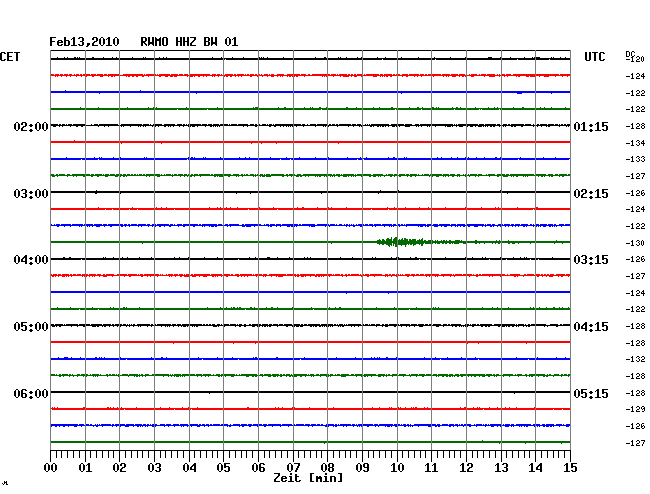650x494 pixels.
Task: Select the 03:00 CET time label
Action: [x=31, y=194]
